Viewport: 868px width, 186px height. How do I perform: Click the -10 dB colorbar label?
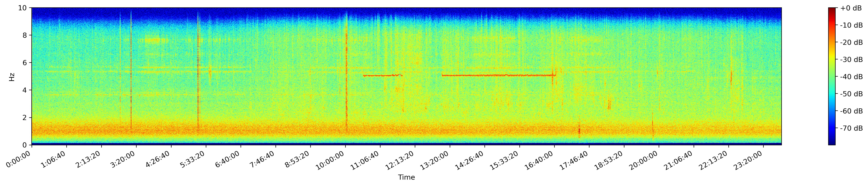852,25
